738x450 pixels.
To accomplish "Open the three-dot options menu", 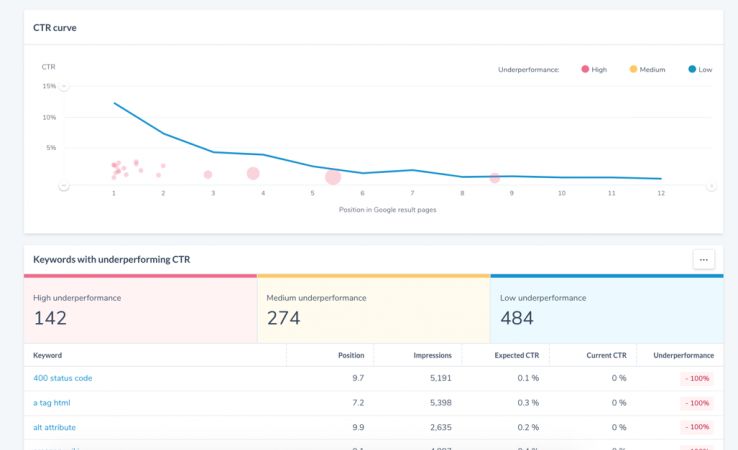I will click(704, 259).
